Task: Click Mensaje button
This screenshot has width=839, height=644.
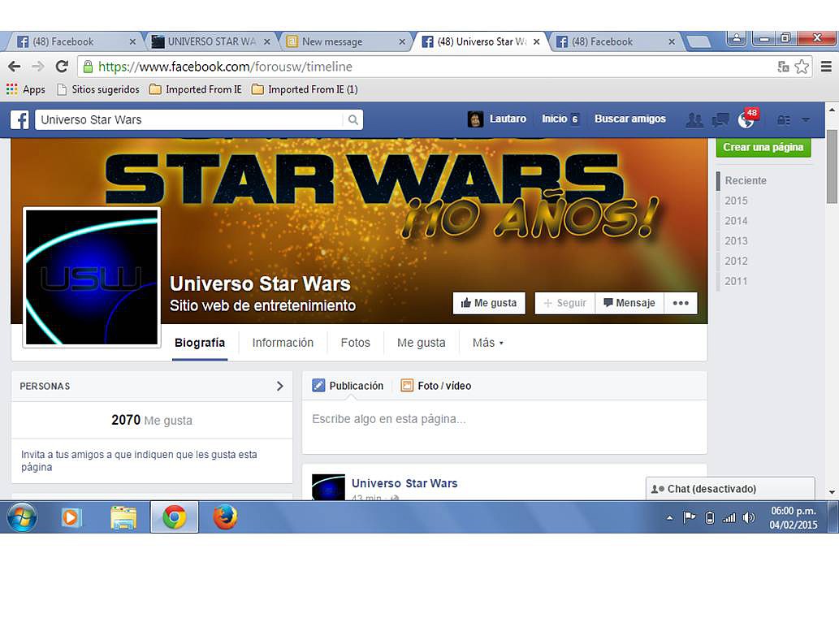Action: 629,303
